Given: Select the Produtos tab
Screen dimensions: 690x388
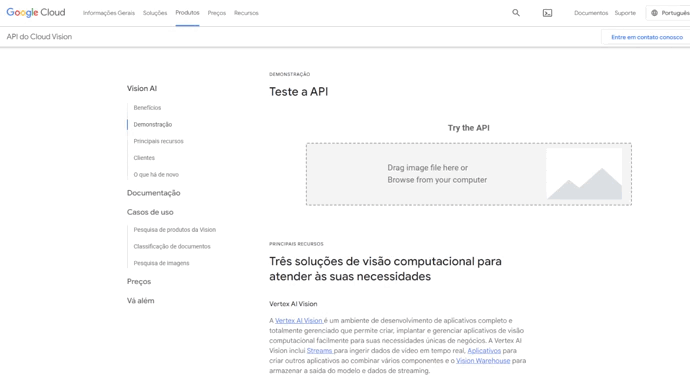Looking at the screenshot, I should (x=187, y=13).
